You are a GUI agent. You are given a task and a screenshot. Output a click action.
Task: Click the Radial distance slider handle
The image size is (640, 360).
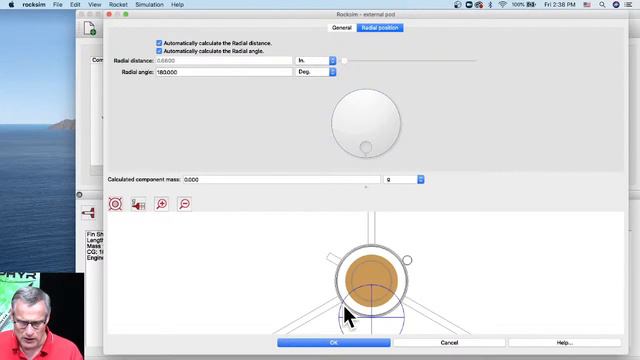click(x=344, y=60)
